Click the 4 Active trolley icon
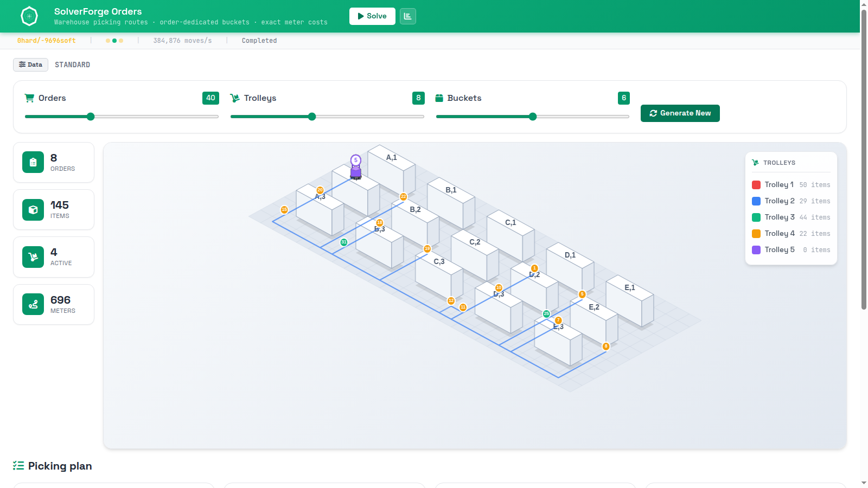Viewport: 868px width, 488px height. coord(33,257)
